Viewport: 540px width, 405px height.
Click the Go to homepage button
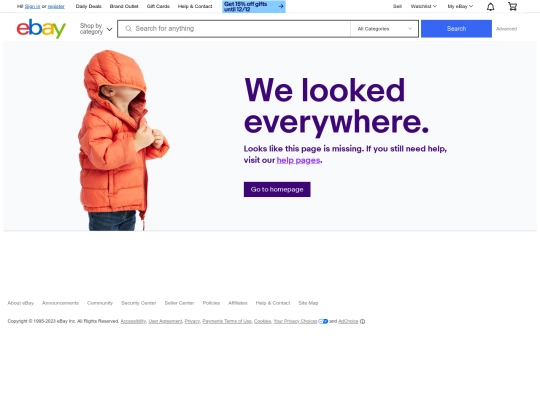click(x=277, y=189)
